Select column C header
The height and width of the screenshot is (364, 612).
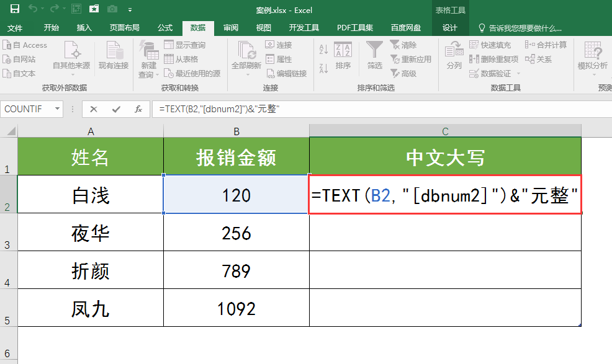click(x=445, y=131)
